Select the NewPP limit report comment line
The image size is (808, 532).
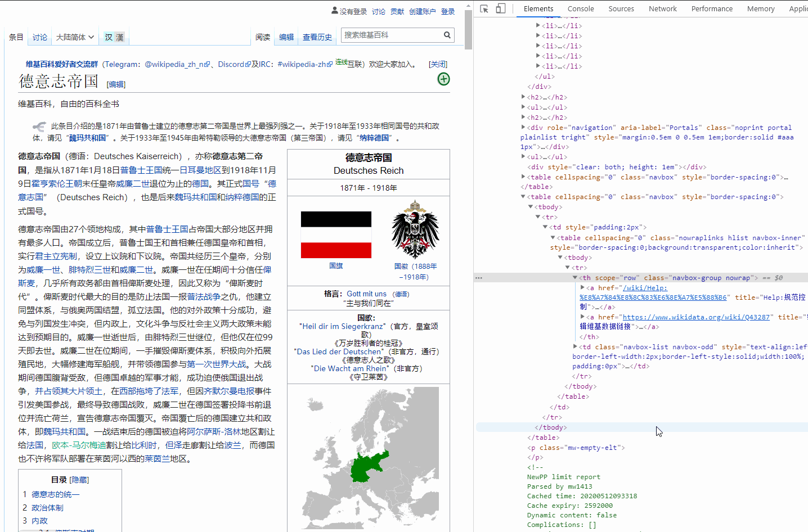click(x=564, y=477)
